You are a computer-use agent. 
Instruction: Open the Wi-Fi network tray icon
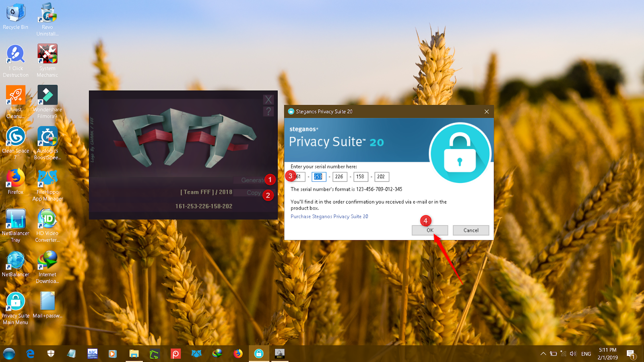(563, 354)
